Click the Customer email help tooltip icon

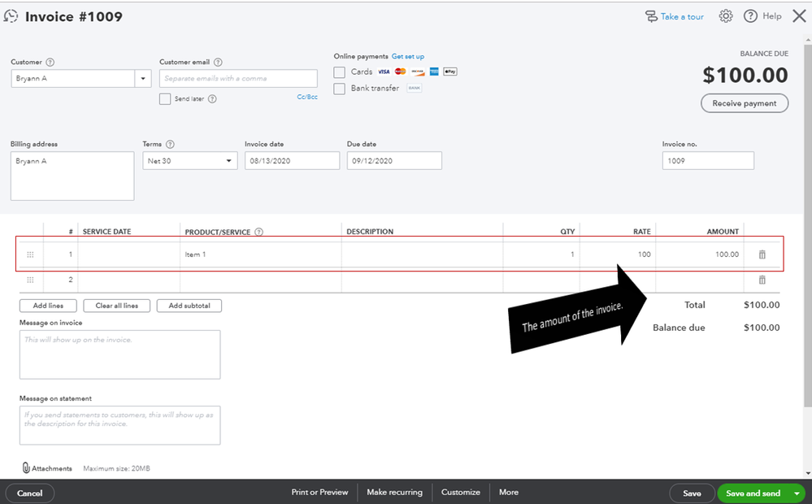coord(218,62)
